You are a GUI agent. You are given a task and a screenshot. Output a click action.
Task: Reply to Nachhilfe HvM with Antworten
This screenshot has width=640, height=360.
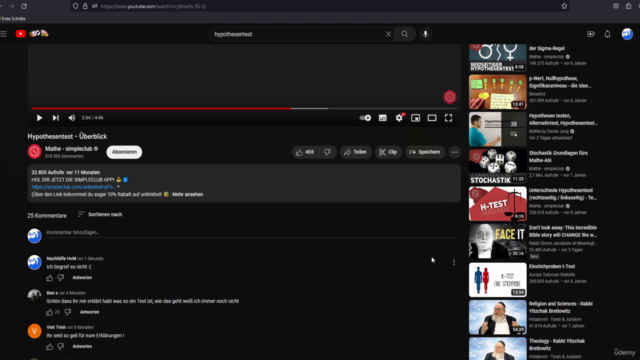click(x=82, y=278)
